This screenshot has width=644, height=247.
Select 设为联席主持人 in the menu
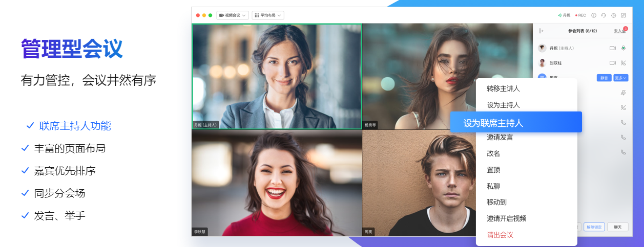point(516,123)
